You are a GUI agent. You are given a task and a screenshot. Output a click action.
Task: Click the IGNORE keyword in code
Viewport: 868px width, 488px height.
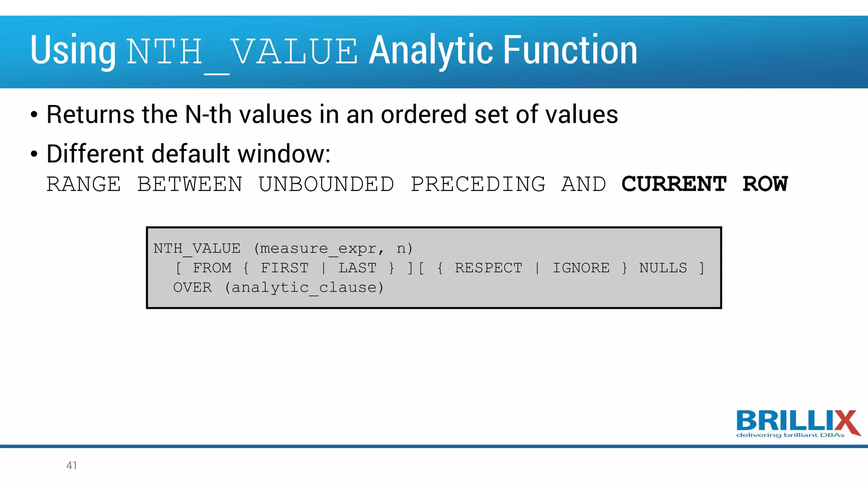tap(581, 268)
